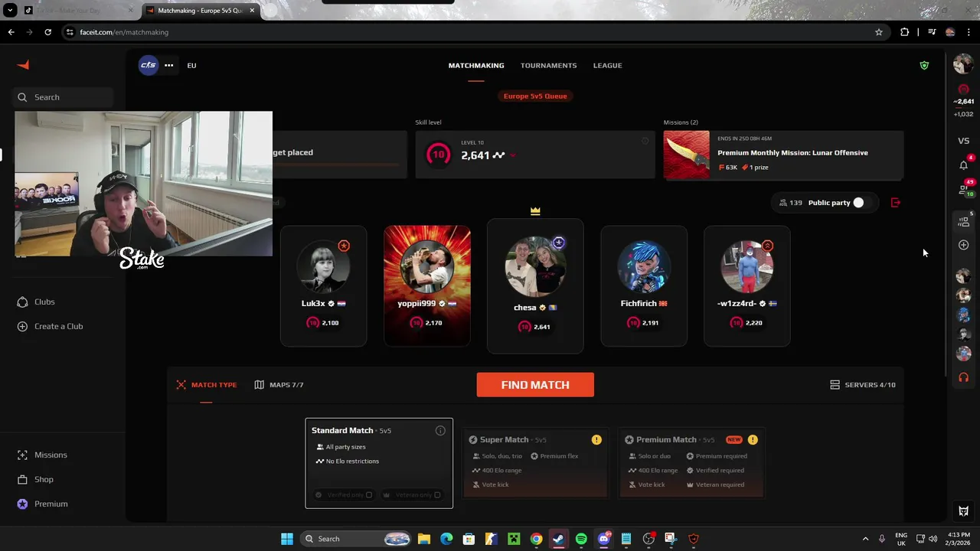980x551 pixels.
Task: Open the VS challenge icon
Action: pos(963,141)
